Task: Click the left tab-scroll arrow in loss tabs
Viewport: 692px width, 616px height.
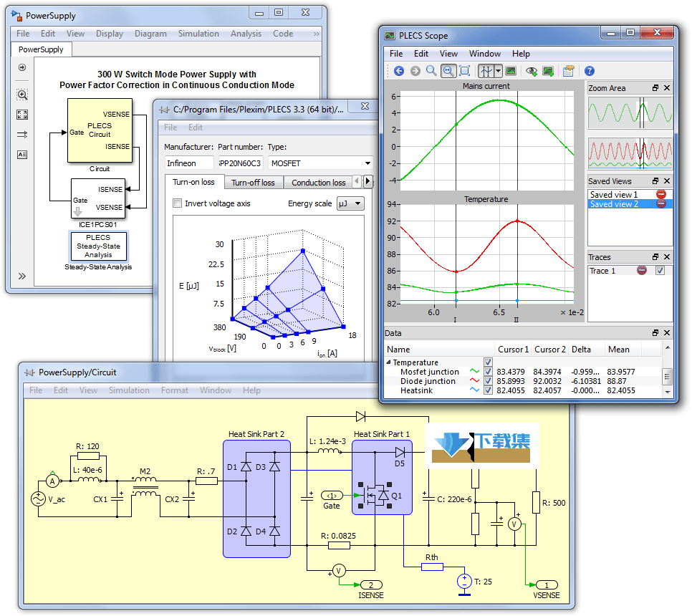Action: point(357,181)
